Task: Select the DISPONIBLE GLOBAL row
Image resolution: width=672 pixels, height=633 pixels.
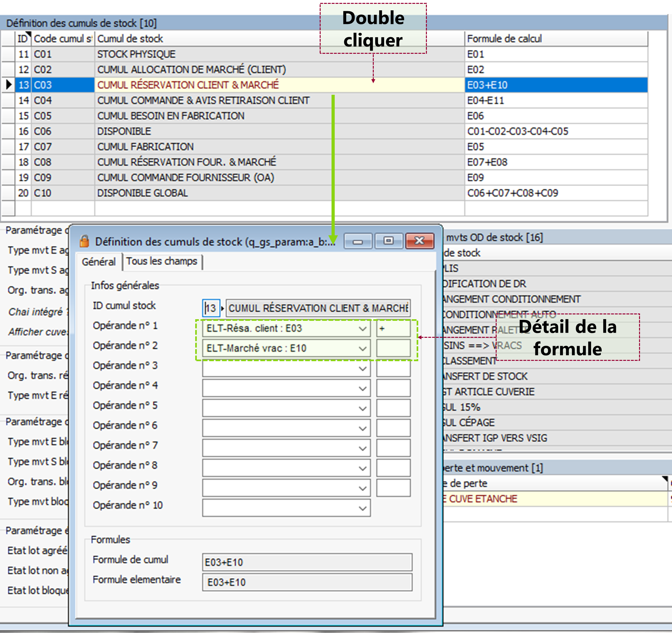Action: pyautogui.click(x=142, y=193)
